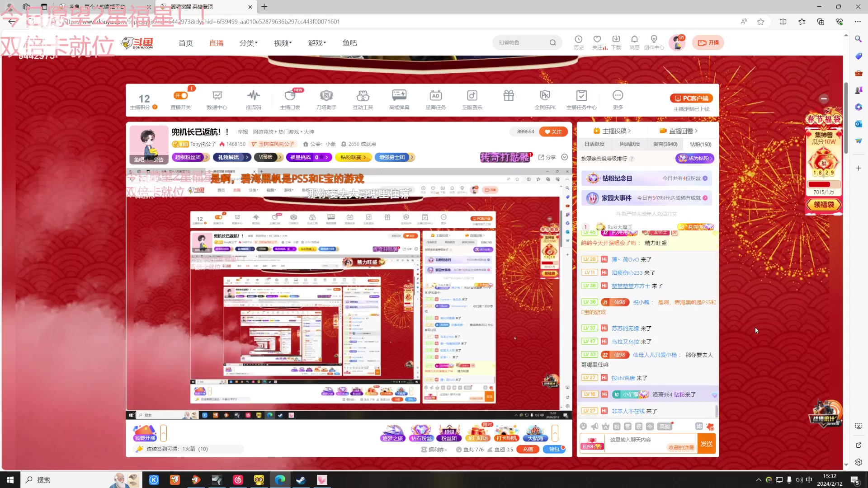
Task: Switch to the 贵宾(3940) tab
Action: pyautogui.click(x=665, y=144)
